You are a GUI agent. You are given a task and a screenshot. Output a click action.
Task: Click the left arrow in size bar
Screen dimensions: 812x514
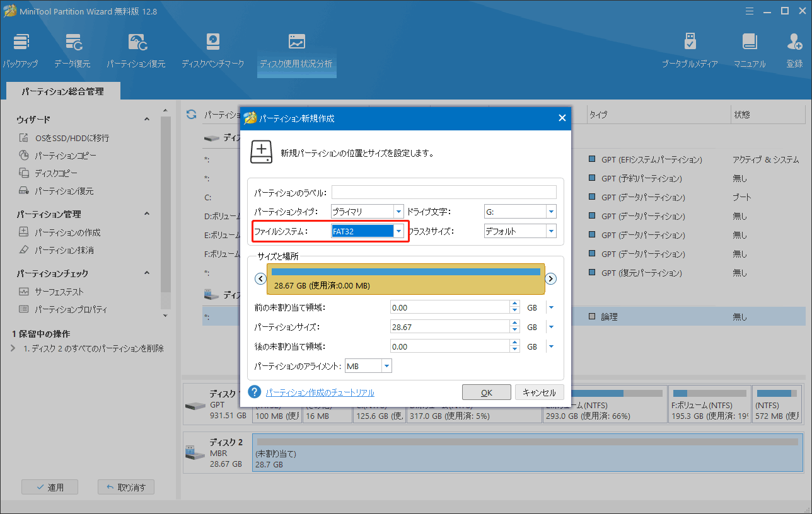click(260, 279)
